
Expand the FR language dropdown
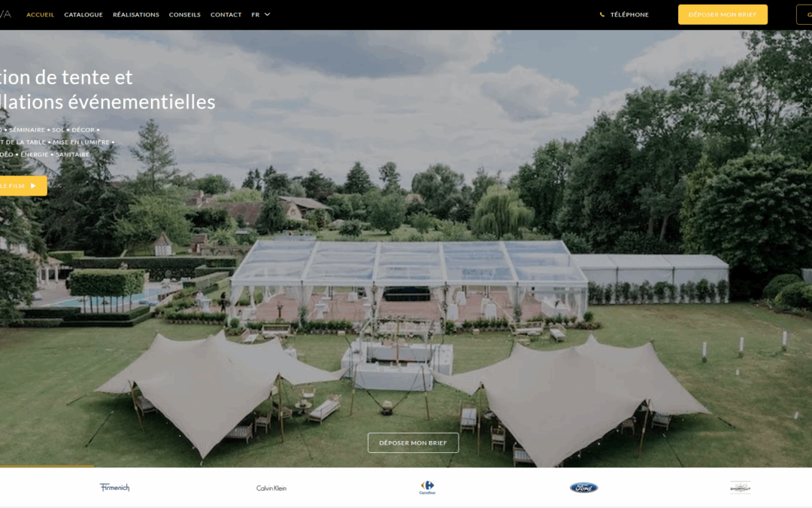tap(260, 14)
